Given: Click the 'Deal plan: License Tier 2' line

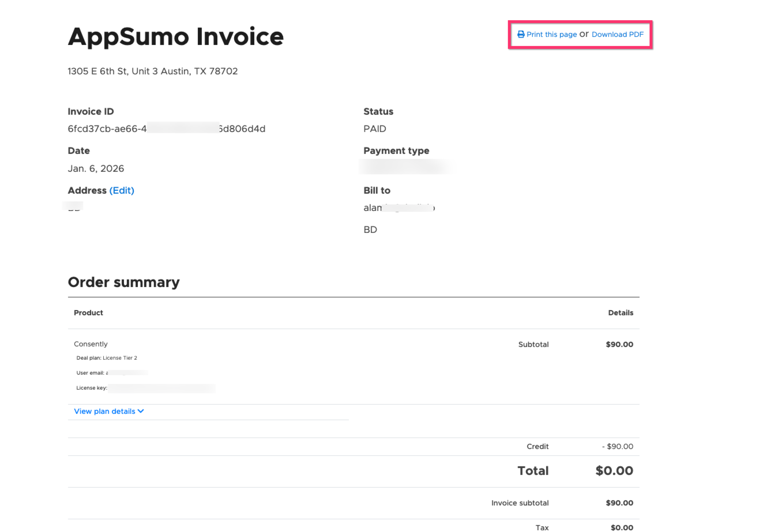Looking at the screenshot, I should click(107, 358).
